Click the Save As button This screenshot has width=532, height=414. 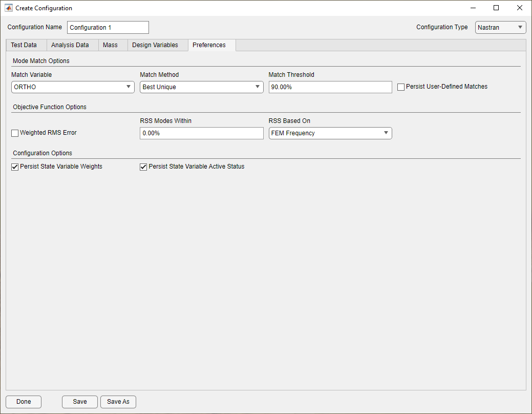[x=118, y=402]
